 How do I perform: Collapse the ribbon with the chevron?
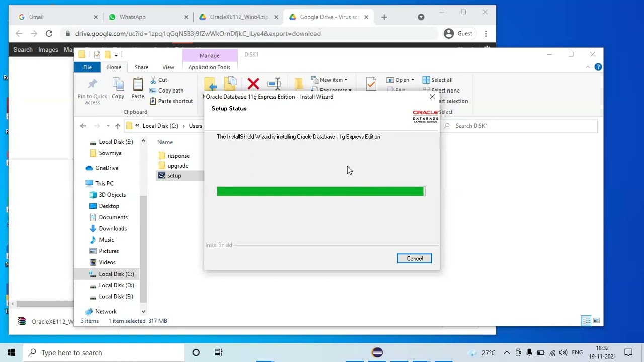tap(588, 67)
